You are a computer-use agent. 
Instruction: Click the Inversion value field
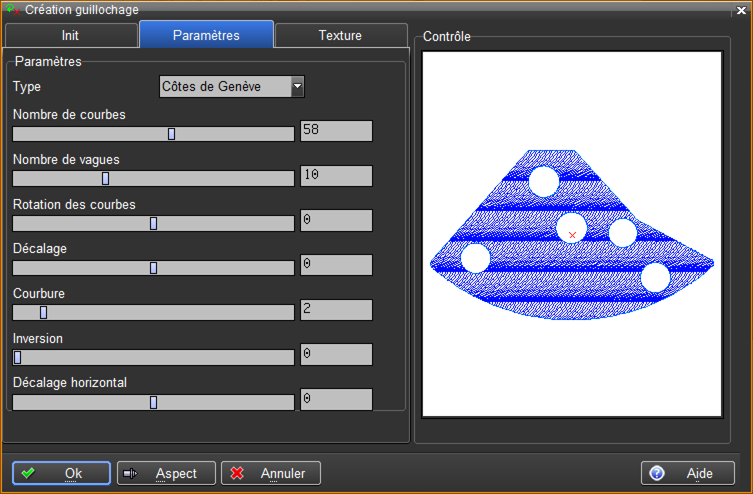336,354
